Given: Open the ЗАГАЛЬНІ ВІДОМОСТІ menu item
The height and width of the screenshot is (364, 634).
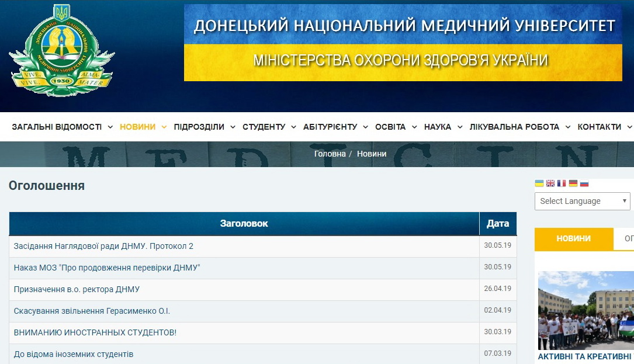Looking at the screenshot, I should click(57, 127).
